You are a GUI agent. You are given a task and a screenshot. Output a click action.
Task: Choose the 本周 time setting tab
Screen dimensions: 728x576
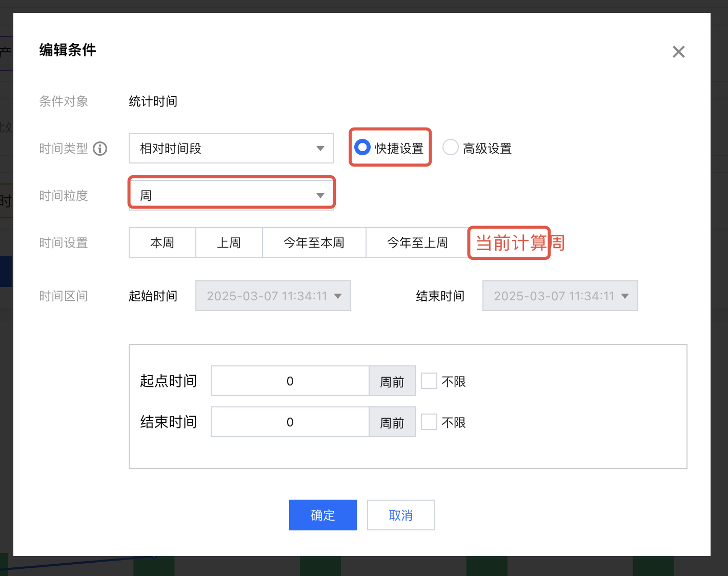point(162,242)
